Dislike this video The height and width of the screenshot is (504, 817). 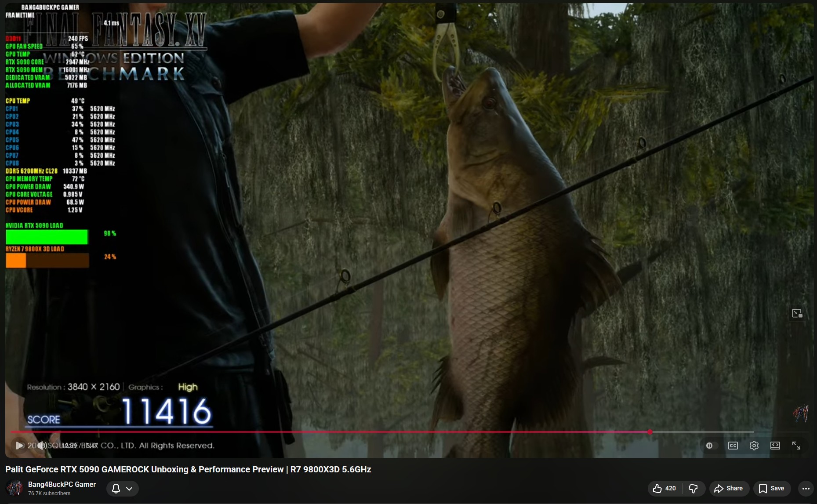point(694,489)
